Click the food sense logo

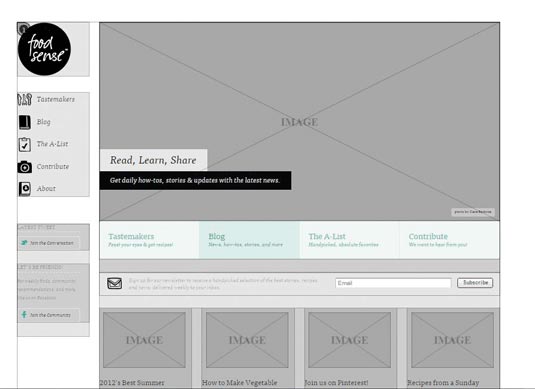tap(44, 49)
